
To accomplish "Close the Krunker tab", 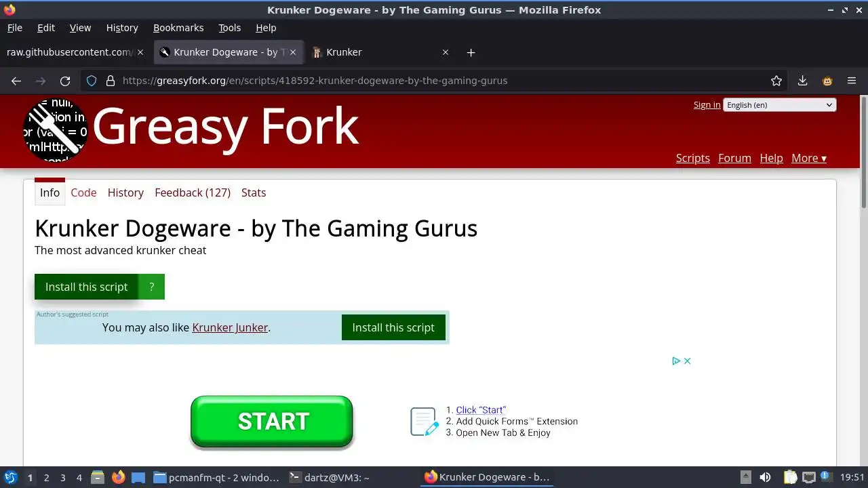I will click(446, 52).
